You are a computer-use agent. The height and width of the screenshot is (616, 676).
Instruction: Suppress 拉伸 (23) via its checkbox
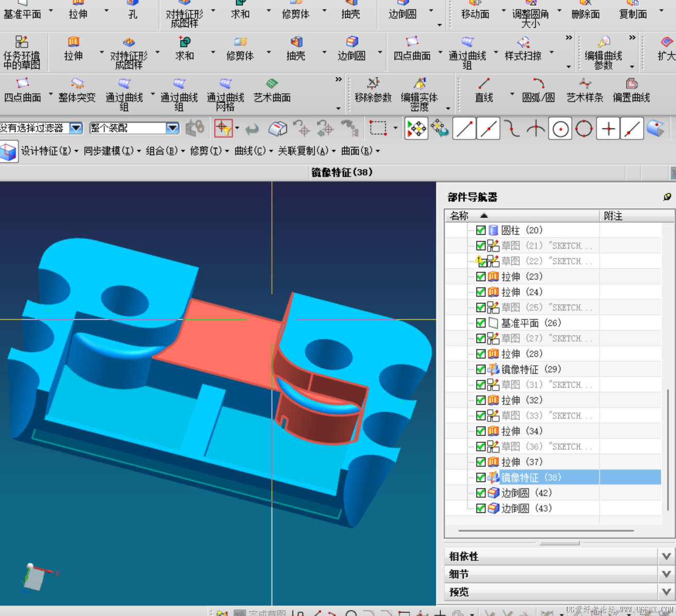click(481, 277)
